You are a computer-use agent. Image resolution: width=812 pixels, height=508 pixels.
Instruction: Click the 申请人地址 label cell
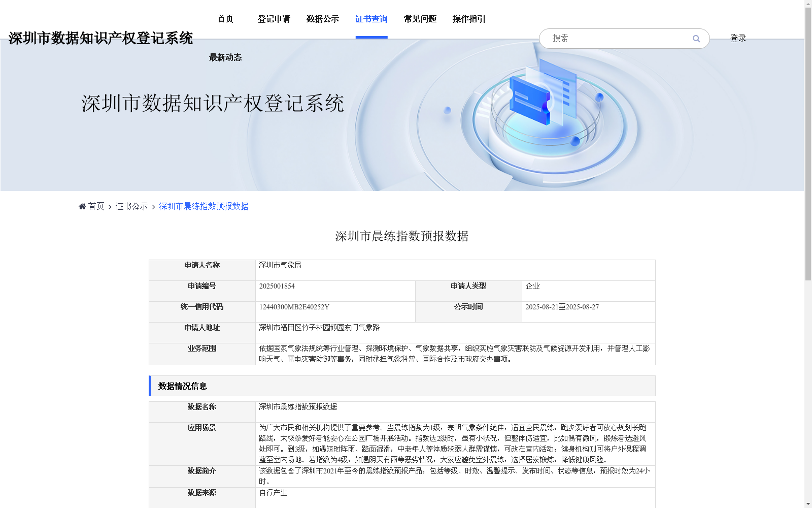(x=202, y=333)
